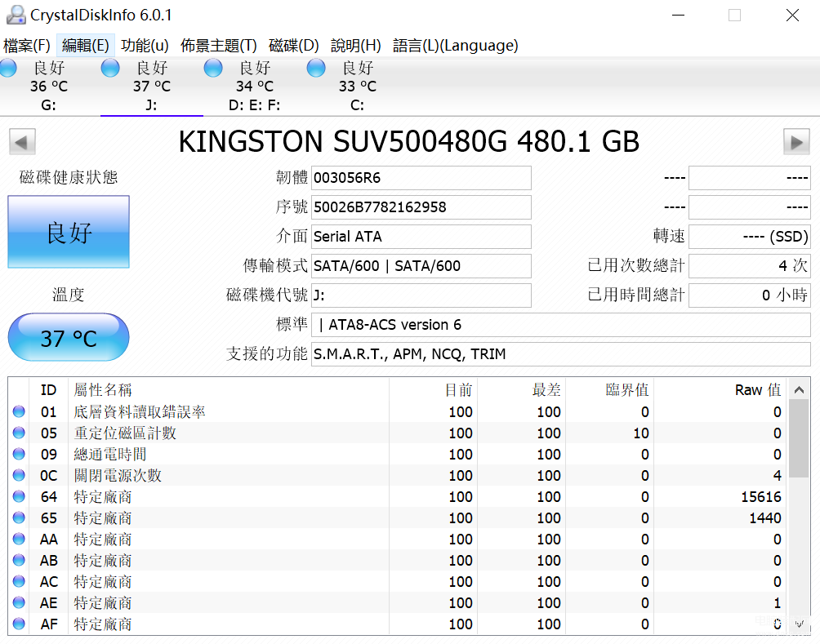Click raw value 15616

[x=761, y=496]
